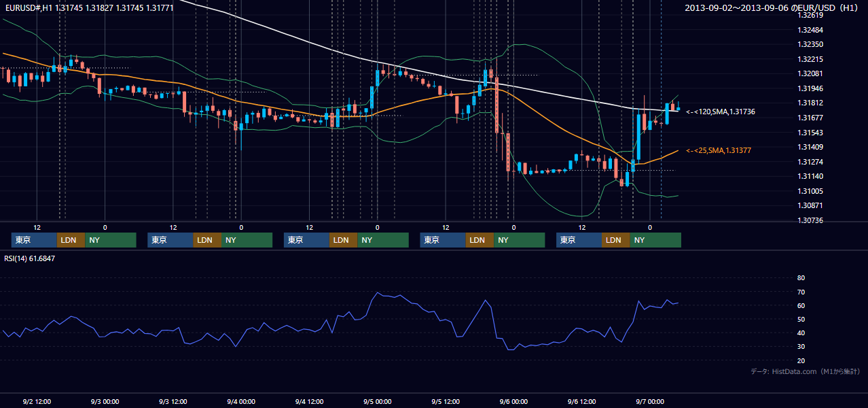The image size is (868, 408).
Task: Click price axis label 1.31946
Action: [x=810, y=88]
